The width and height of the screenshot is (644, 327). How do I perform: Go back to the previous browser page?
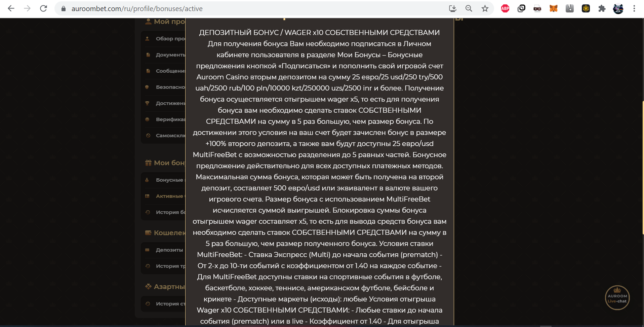click(11, 8)
